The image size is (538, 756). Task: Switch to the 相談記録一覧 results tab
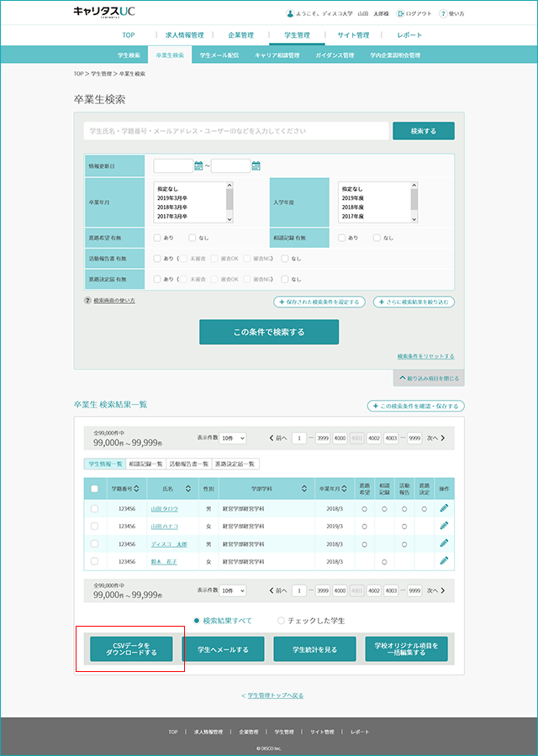[x=145, y=464]
